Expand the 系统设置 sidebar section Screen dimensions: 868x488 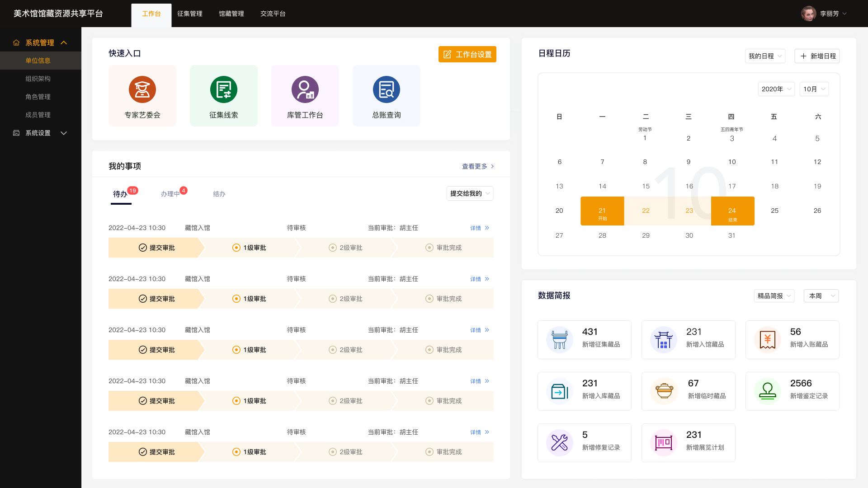(x=64, y=133)
